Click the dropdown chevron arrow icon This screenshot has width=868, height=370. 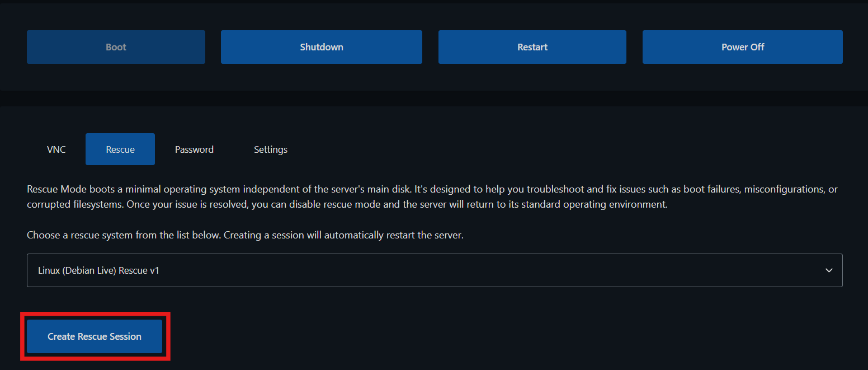829,270
